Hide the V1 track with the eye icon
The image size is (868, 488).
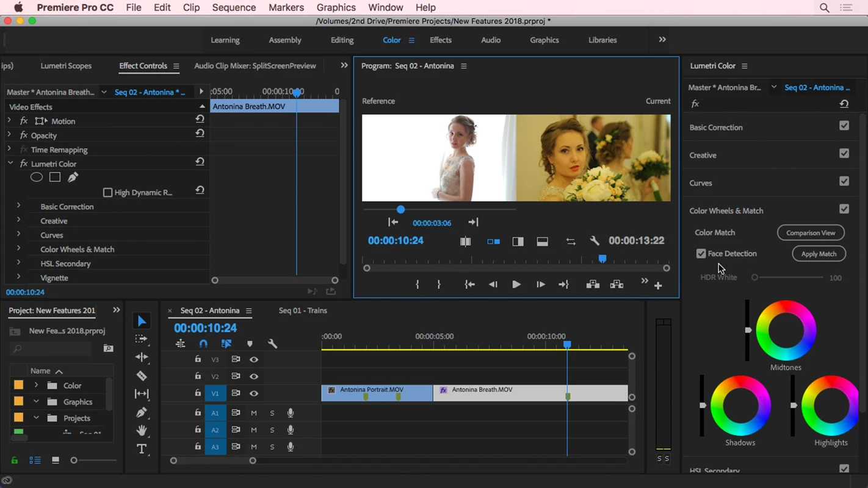(x=254, y=393)
